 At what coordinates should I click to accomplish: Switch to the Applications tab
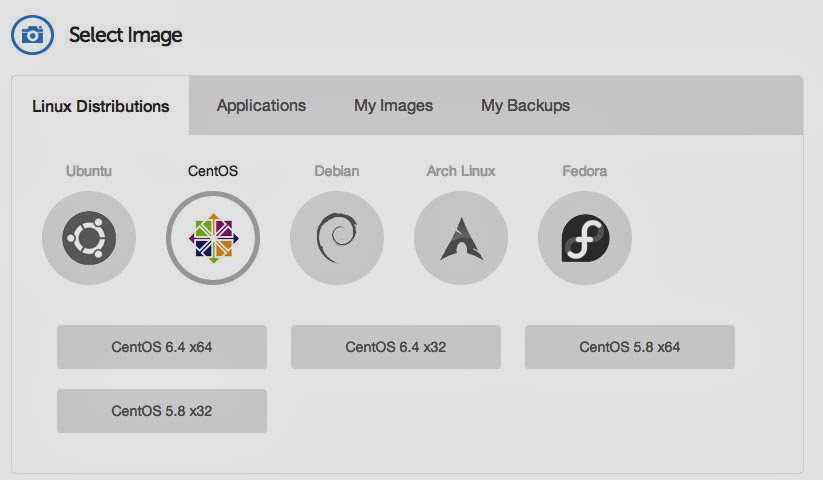click(x=261, y=105)
